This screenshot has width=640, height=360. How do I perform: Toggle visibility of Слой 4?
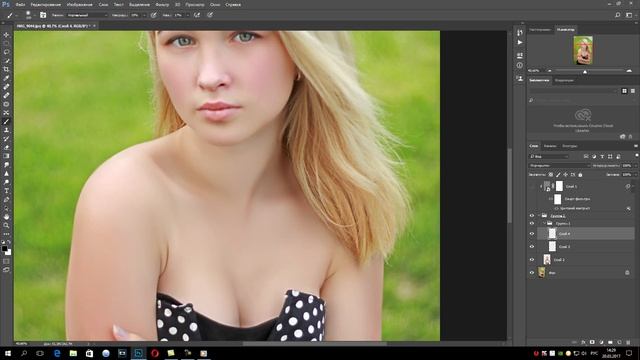pyautogui.click(x=532, y=233)
